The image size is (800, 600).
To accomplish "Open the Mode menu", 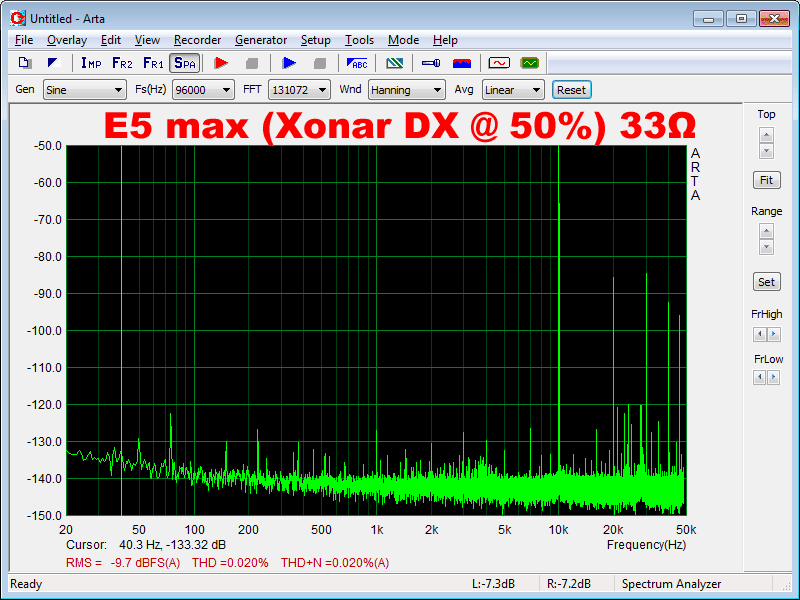I will point(403,40).
